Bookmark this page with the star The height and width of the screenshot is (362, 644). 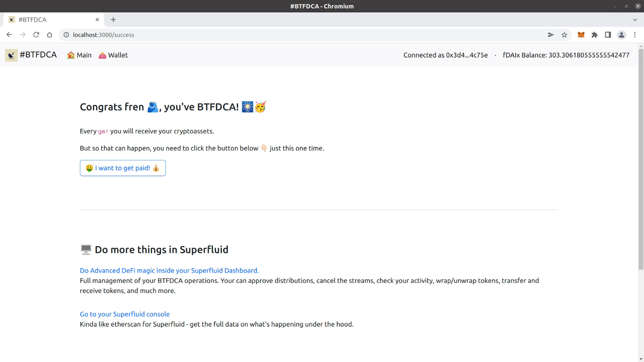[x=564, y=35]
